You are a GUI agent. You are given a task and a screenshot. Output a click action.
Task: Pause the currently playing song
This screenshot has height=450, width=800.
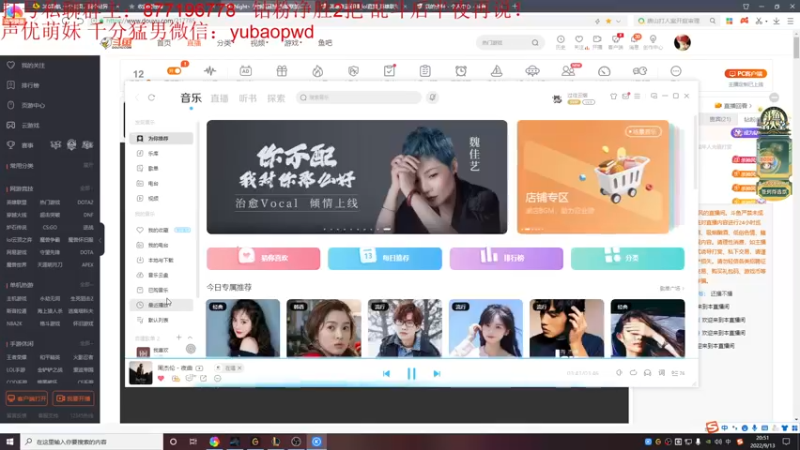411,373
